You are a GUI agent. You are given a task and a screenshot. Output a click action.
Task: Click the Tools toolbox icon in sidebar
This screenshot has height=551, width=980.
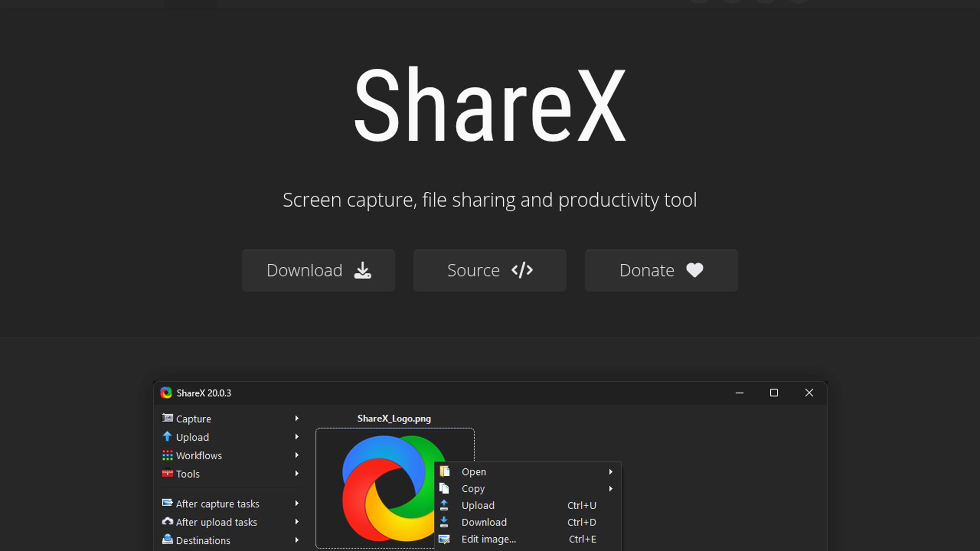click(x=167, y=473)
